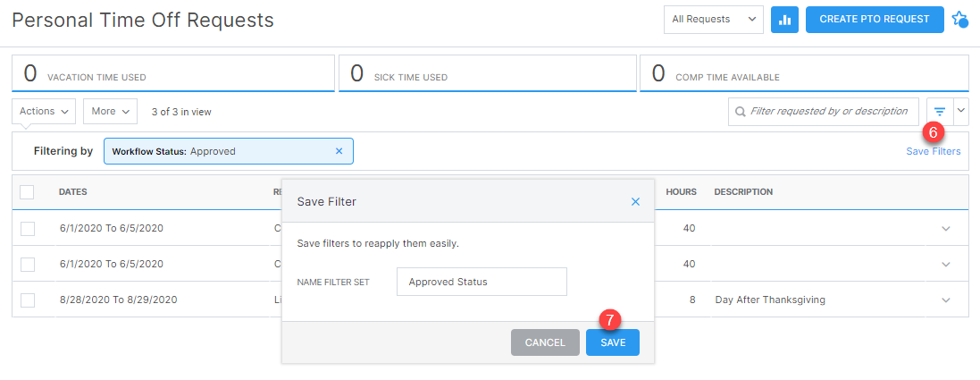Click the Name Filter Set field
Image resolution: width=980 pixels, height=380 pixels.
pos(482,282)
